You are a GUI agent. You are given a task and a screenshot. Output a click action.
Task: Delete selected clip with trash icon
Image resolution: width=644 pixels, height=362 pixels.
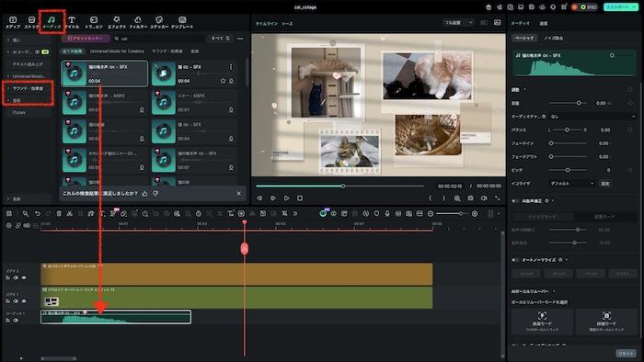[x=59, y=213]
